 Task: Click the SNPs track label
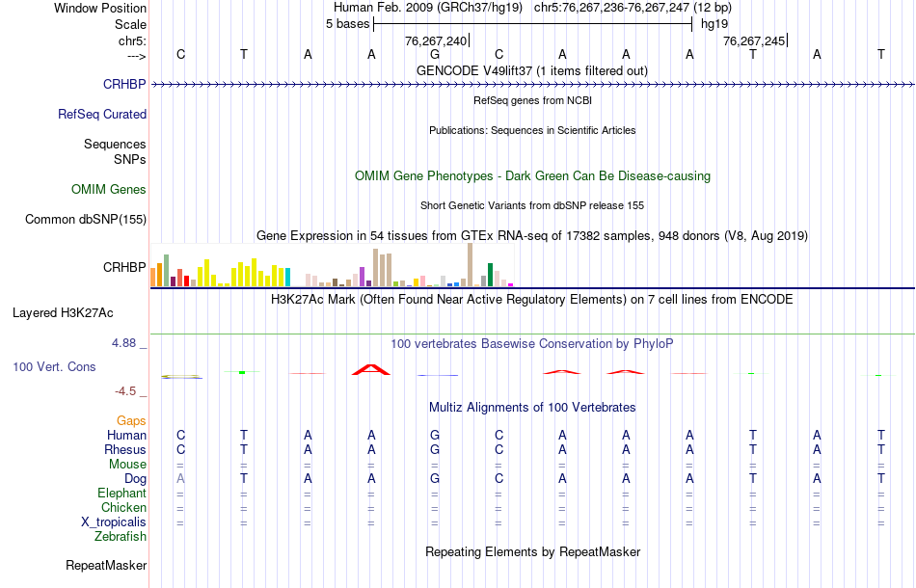[130, 159]
